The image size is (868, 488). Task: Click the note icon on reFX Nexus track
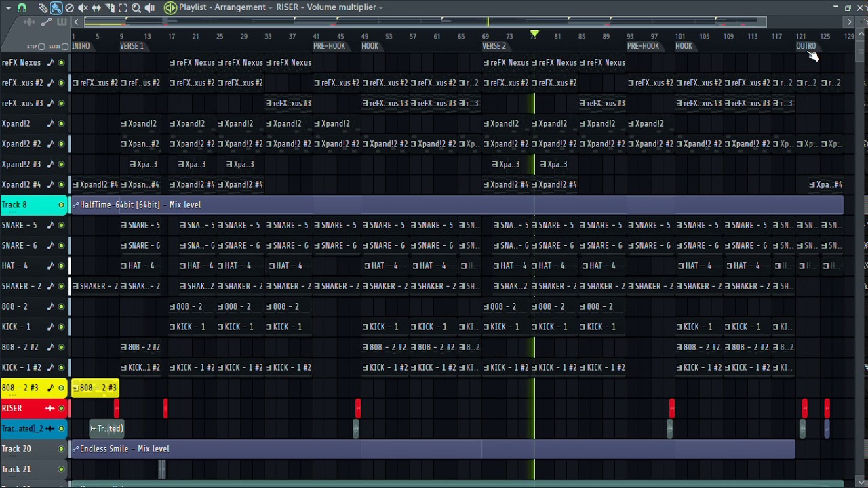pyautogui.click(x=50, y=62)
